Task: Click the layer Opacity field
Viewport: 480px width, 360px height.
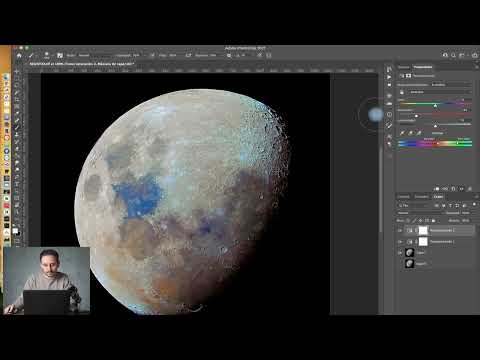Action: click(466, 213)
